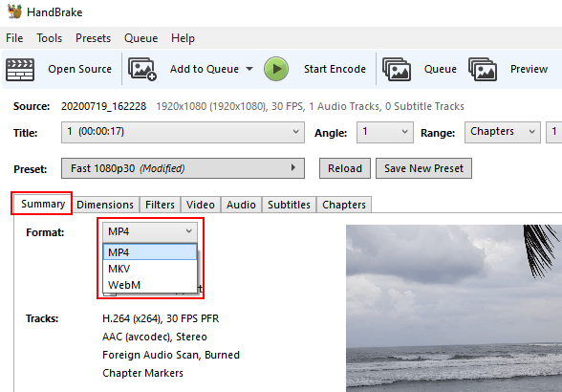Open the Tools menu
The image size is (562, 392).
pos(49,38)
